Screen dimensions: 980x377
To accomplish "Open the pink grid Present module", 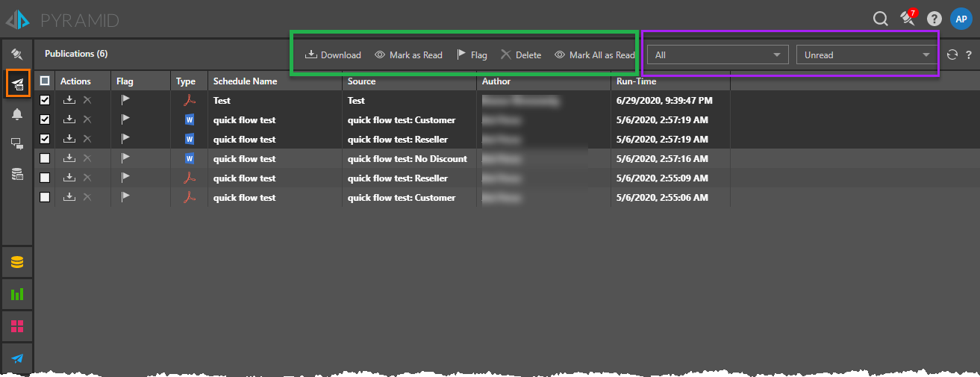I will pos(17,326).
